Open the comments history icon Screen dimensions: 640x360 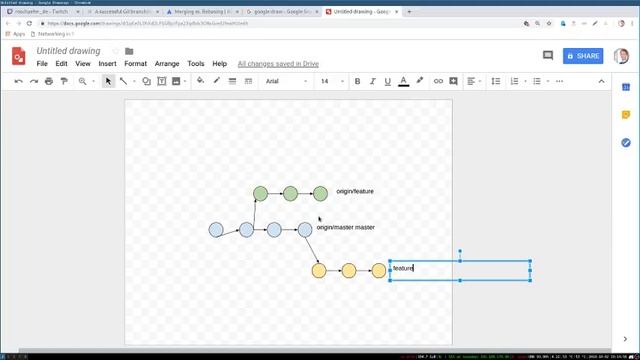548,56
